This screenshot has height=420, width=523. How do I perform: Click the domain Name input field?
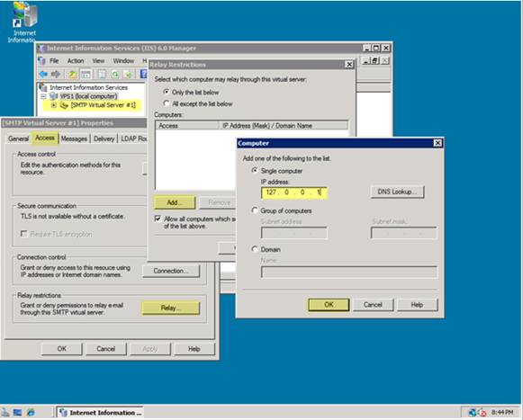(349, 272)
